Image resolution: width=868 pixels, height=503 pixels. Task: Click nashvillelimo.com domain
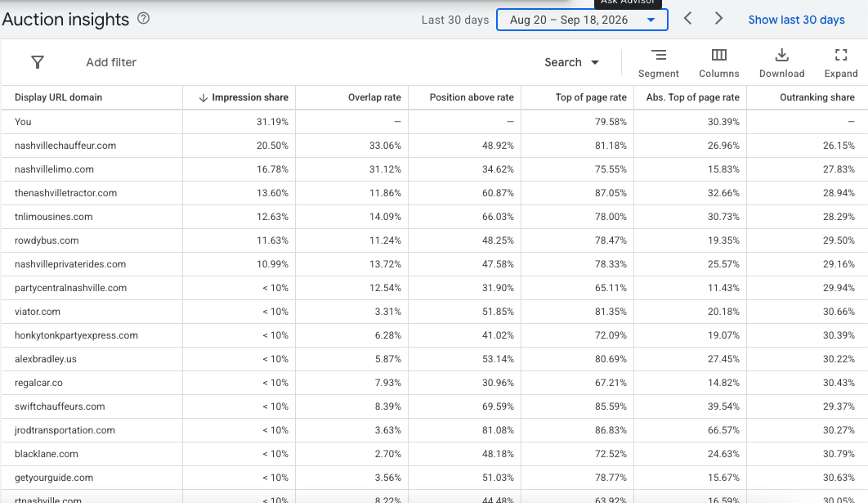tap(54, 169)
